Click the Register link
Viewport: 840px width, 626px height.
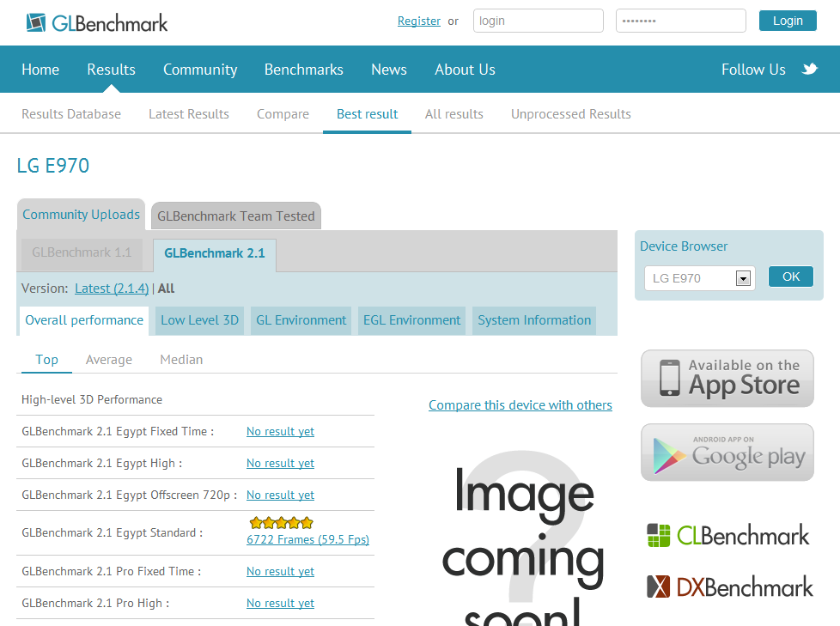(419, 21)
